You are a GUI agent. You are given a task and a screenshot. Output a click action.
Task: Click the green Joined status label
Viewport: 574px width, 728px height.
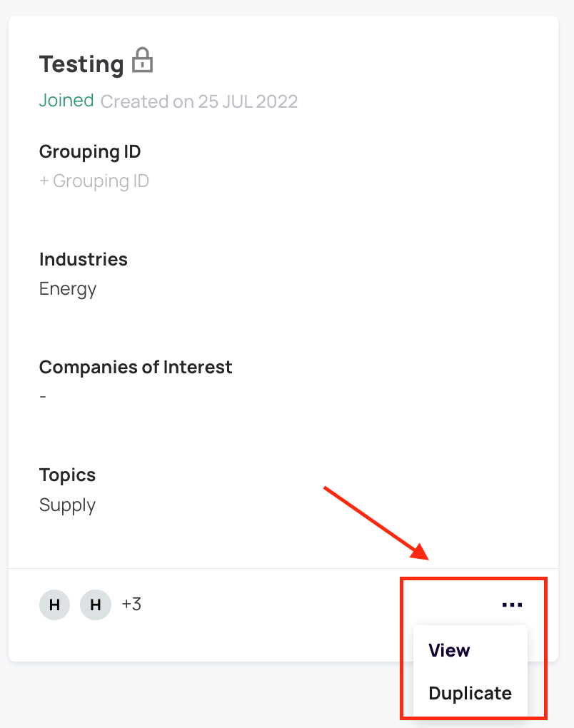tap(66, 101)
